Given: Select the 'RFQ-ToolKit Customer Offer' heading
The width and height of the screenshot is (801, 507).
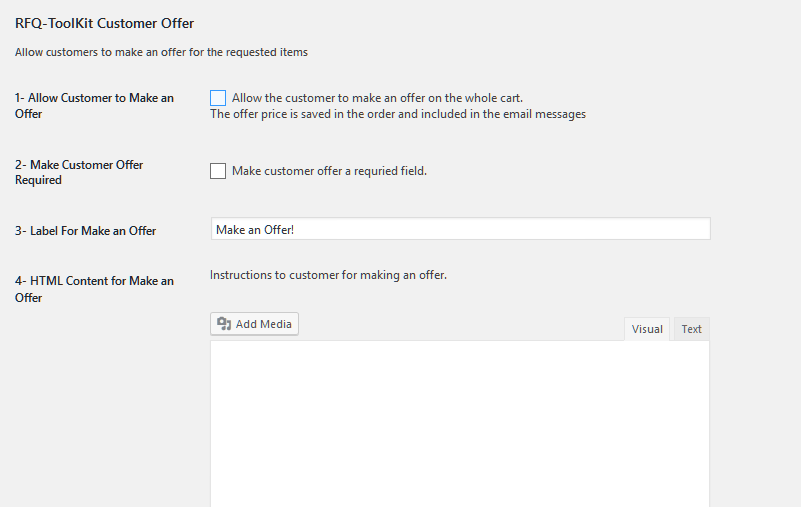Looking at the screenshot, I should click(x=104, y=24).
